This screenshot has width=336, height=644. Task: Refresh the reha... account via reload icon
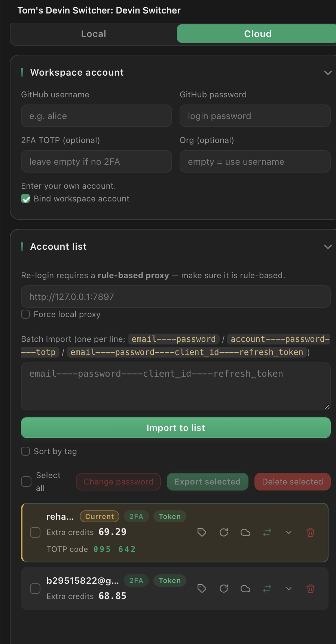224,532
